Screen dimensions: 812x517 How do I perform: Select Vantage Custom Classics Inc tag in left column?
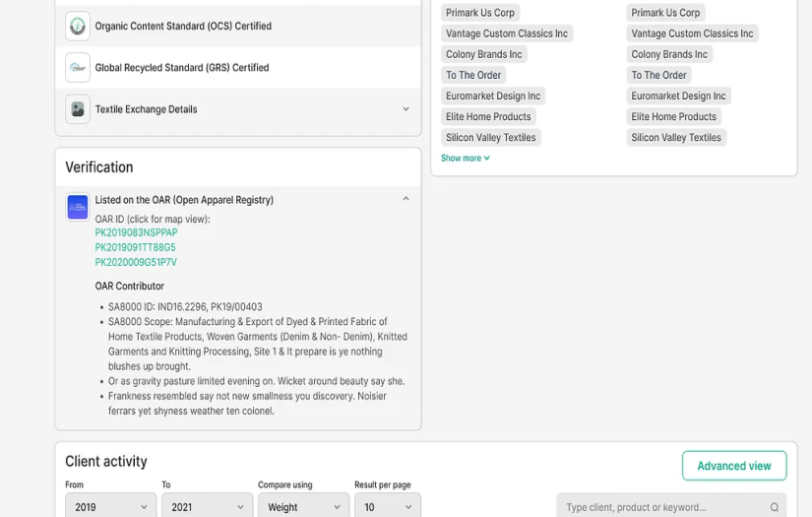tap(507, 33)
